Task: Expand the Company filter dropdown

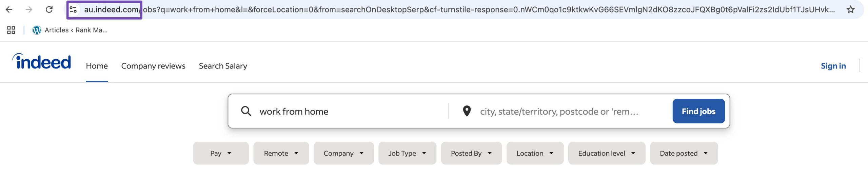Action: [x=343, y=153]
